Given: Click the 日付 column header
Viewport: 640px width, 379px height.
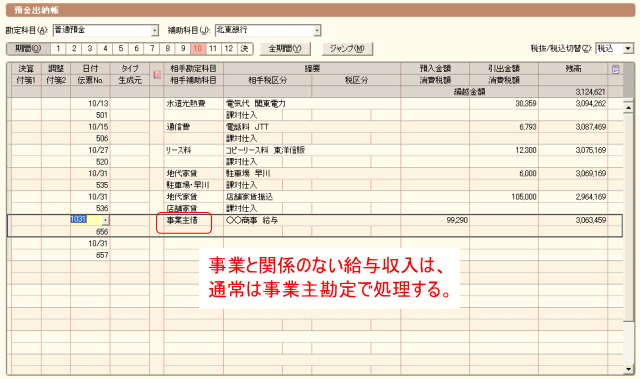Looking at the screenshot, I should click(90, 69).
